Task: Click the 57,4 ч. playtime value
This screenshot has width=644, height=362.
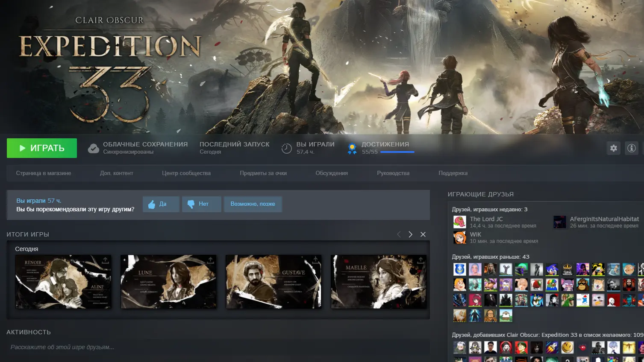Action: 306,152
